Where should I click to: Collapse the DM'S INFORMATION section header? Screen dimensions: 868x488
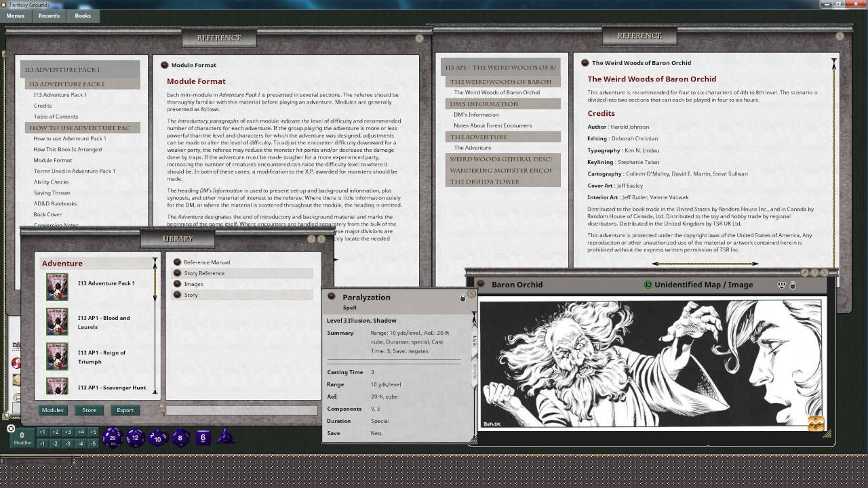(x=503, y=104)
